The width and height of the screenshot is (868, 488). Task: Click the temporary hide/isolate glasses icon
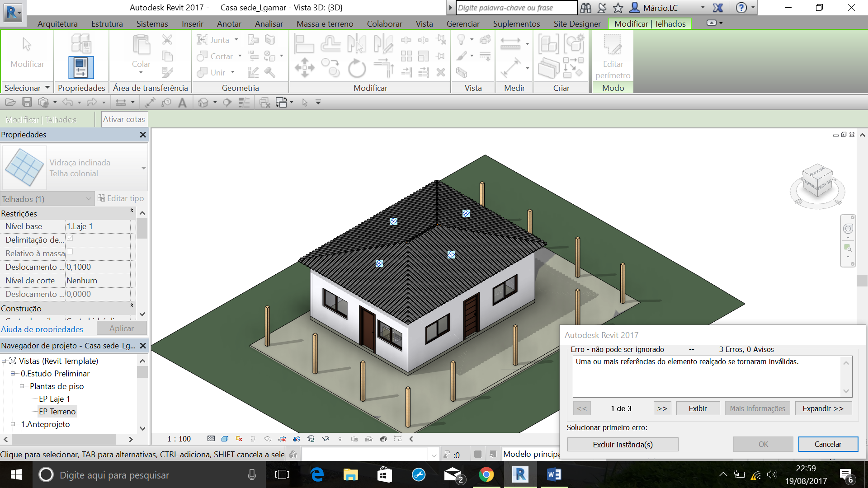pyautogui.click(x=325, y=439)
